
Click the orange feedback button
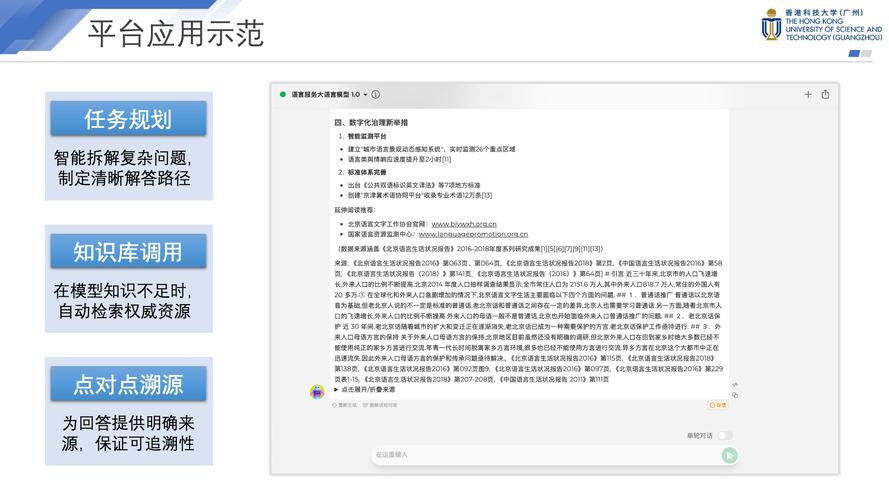pos(717,405)
